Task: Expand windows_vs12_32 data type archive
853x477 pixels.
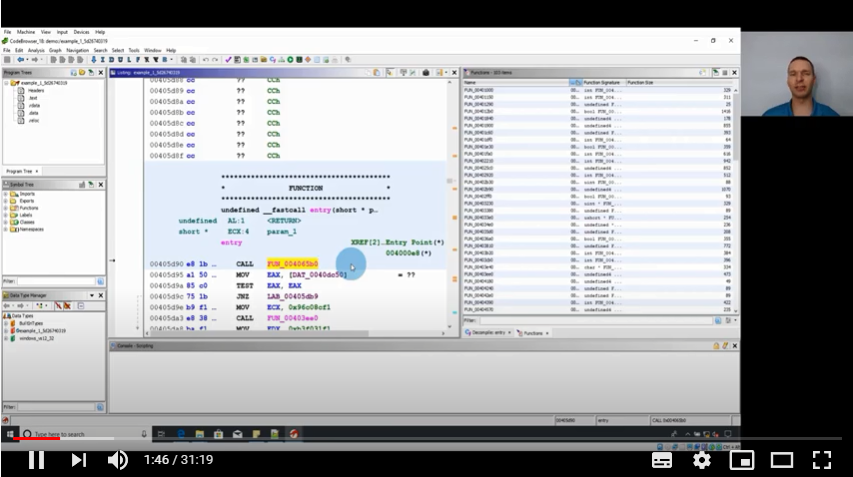Action: click(7, 338)
